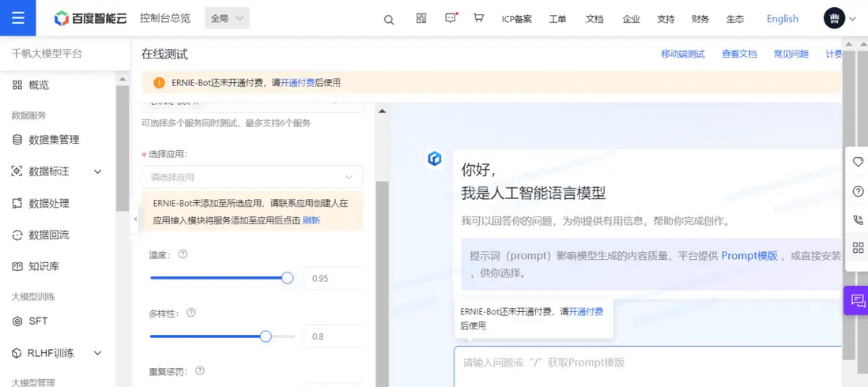Click the 温度 slider handle
The height and width of the screenshot is (387, 868).
tap(287, 278)
